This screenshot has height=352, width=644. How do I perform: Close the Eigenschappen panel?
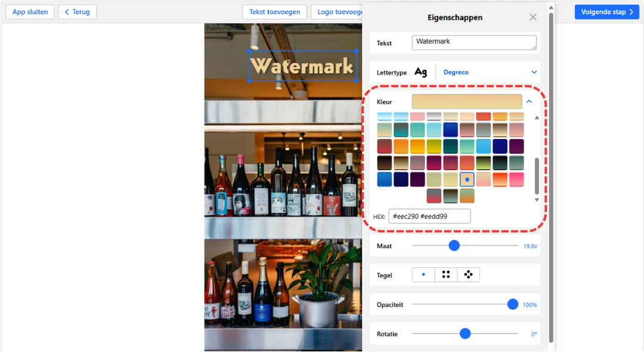pyautogui.click(x=532, y=17)
